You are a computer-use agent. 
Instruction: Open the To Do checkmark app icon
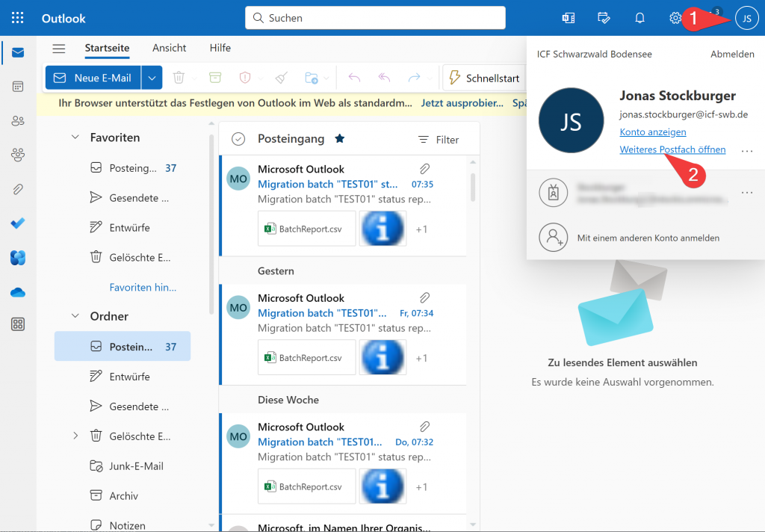(x=18, y=223)
